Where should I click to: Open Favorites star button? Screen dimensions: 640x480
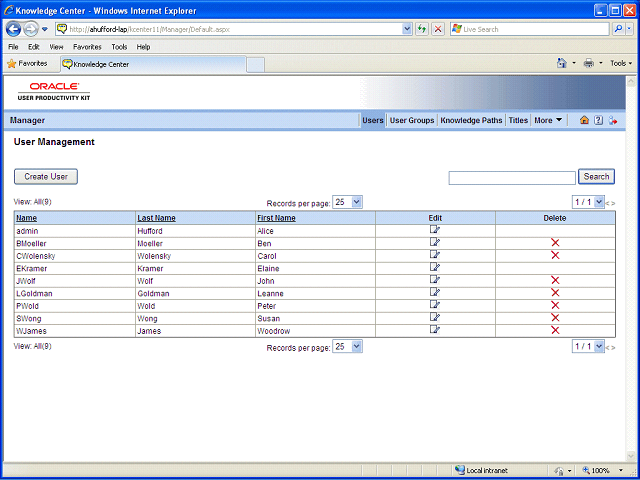[28, 64]
